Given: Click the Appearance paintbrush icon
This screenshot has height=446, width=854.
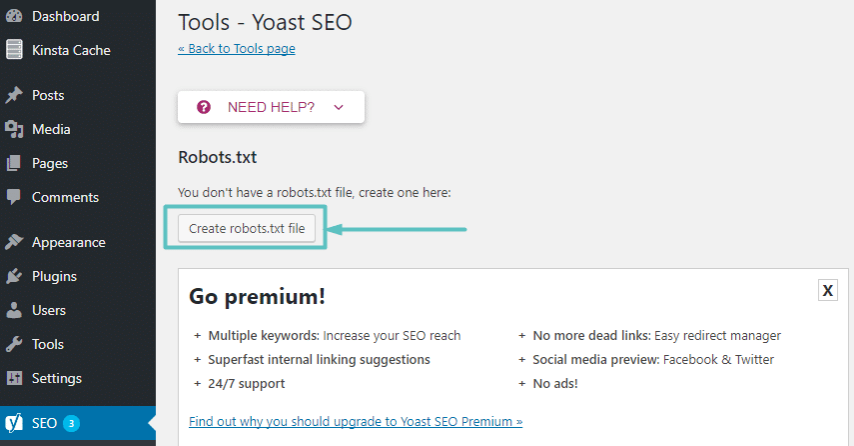Looking at the screenshot, I should pyautogui.click(x=14, y=242).
